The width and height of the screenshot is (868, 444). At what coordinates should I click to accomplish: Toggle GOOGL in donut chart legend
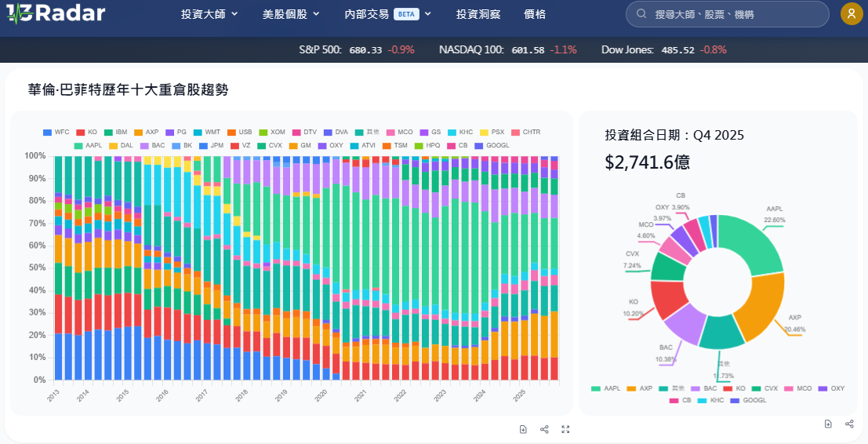[x=749, y=400]
